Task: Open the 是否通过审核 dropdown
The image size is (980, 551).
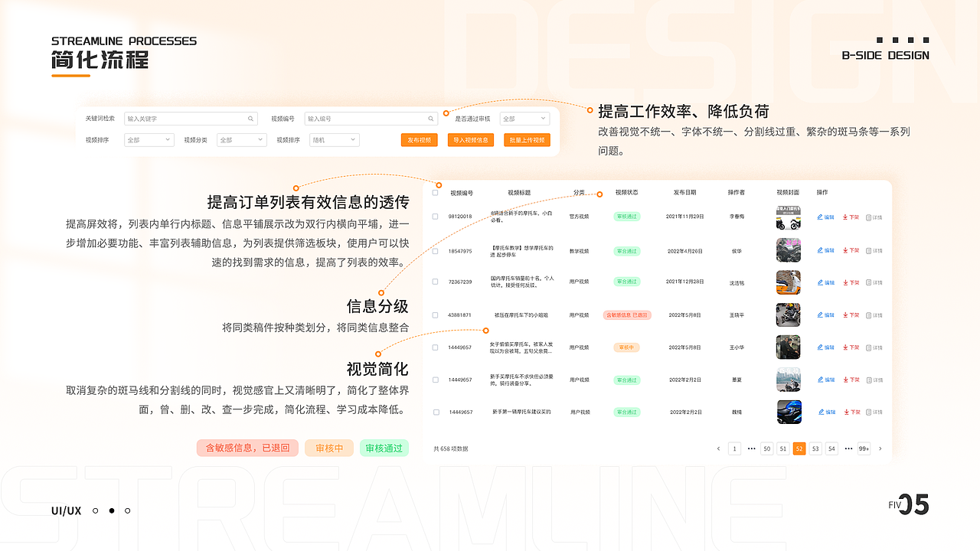Action: [x=524, y=119]
